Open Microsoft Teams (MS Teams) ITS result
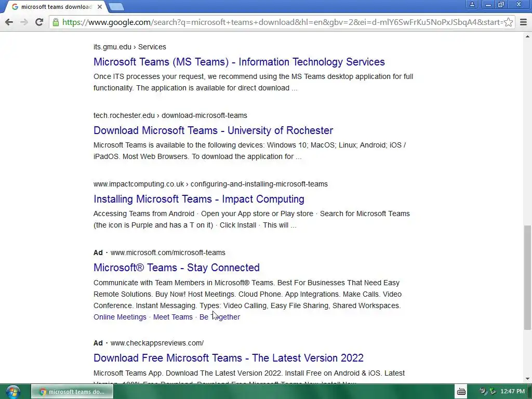Viewport: 532px width, 399px height. [x=239, y=62]
